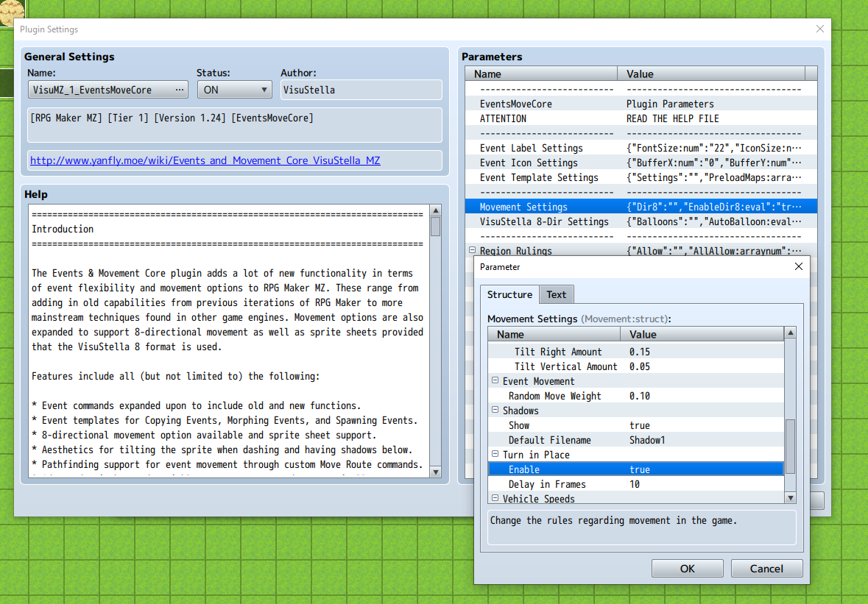The image size is (868, 604).
Task: Select Event Template Settings parameter
Action: 641,177
